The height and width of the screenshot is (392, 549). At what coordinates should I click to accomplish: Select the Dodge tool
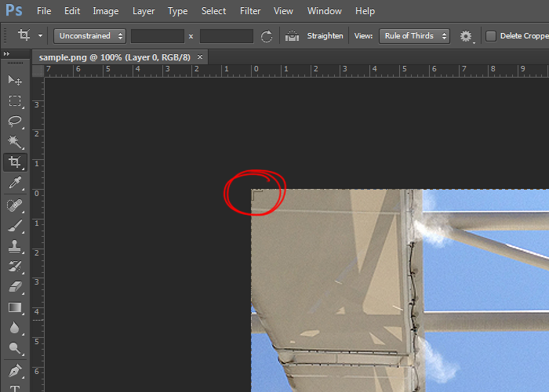tap(15, 348)
